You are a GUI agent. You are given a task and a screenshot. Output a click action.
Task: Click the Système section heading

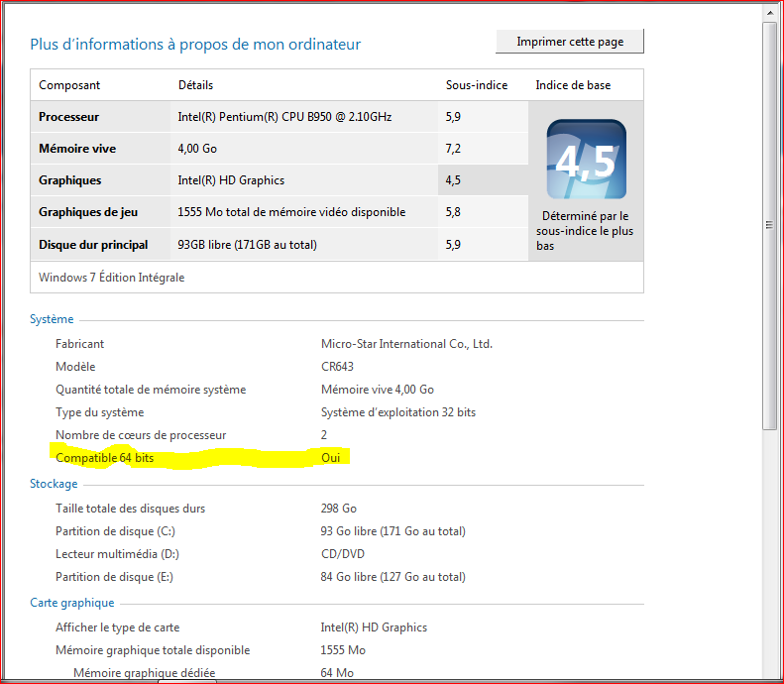[x=52, y=319]
